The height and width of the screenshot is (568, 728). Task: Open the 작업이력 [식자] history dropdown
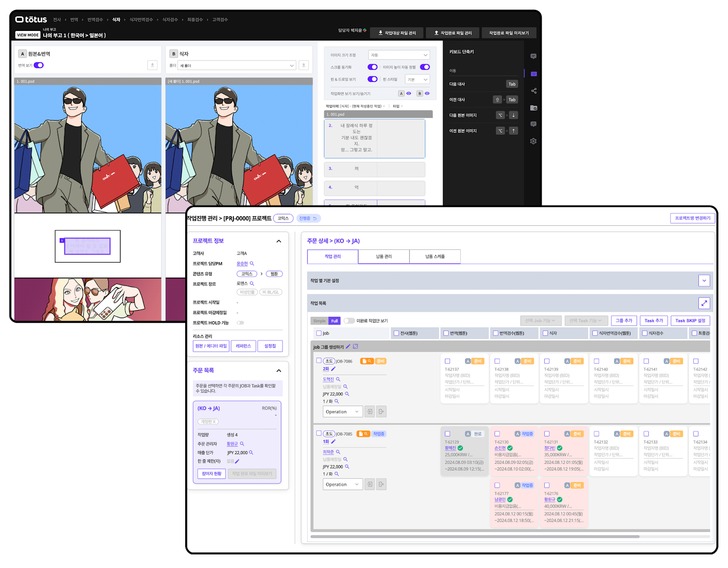(355, 106)
